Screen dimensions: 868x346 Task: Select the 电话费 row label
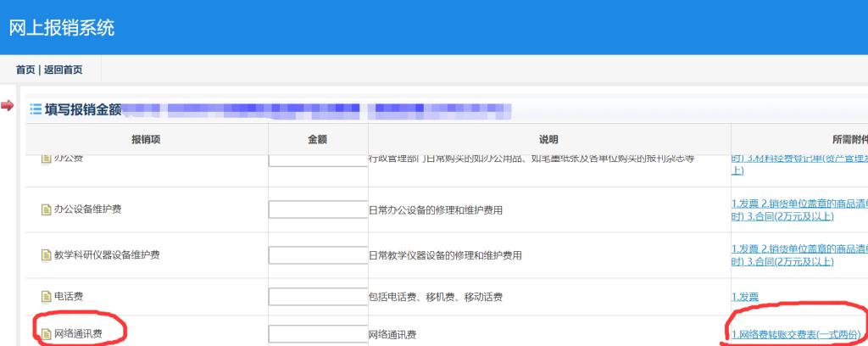click(69, 297)
